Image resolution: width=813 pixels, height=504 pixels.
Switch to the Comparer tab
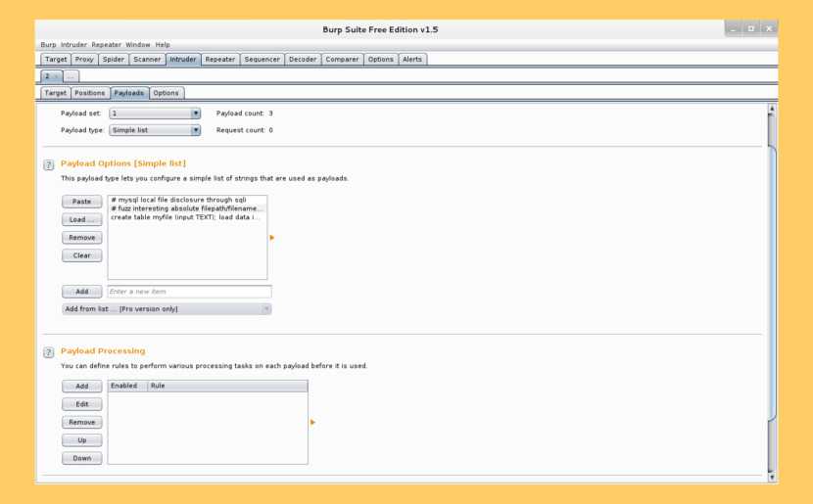(x=342, y=59)
